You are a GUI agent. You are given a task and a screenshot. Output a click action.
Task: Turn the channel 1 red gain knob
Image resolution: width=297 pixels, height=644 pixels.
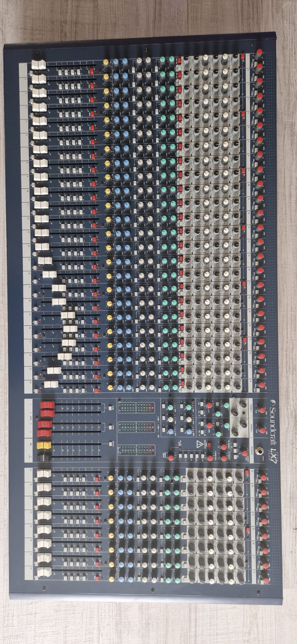[x=259, y=53]
